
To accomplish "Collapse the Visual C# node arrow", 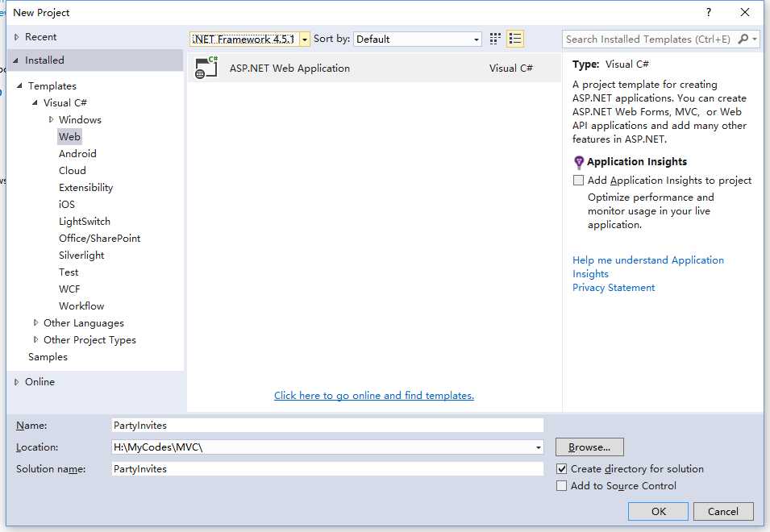I will pyautogui.click(x=35, y=103).
